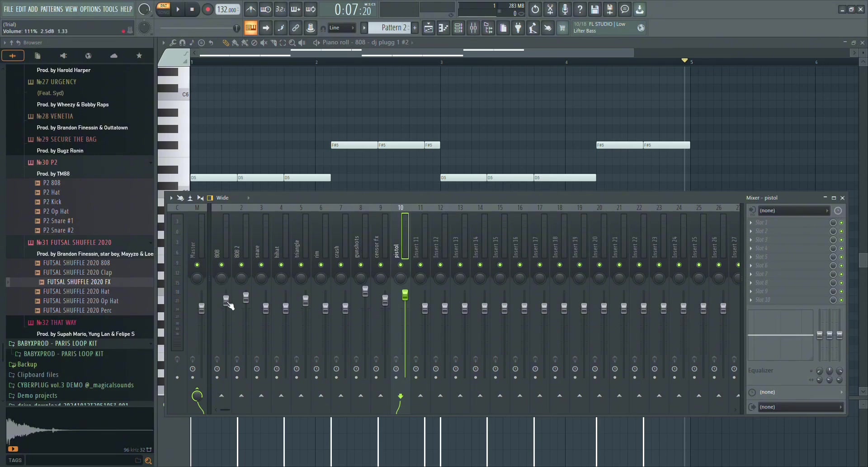The image size is (868, 467).
Task: Click the browser search magnifier icon
Action: tap(148, 461)
